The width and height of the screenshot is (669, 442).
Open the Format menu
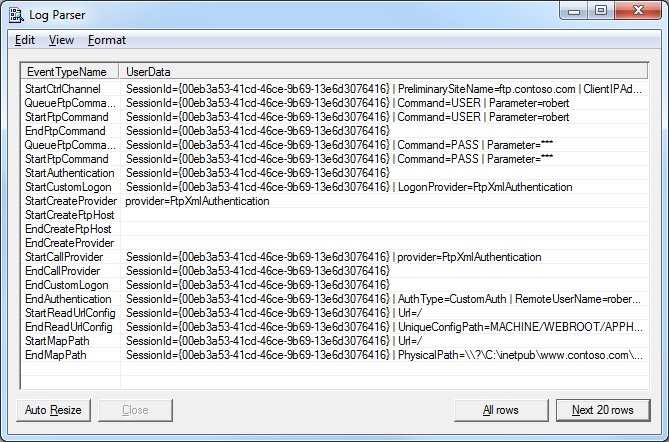click(x=107, y=40)
